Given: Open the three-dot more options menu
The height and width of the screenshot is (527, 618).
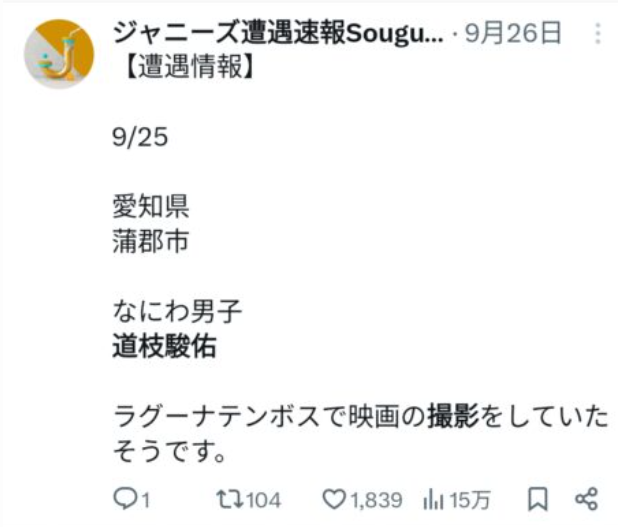Looking at the screenshot, I should tap(598, 33).
